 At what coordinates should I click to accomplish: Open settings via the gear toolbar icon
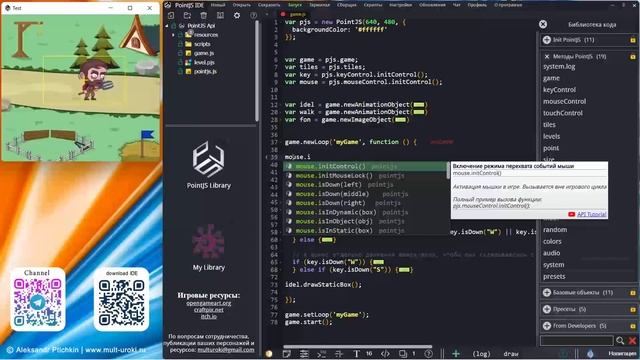[237, 16]
